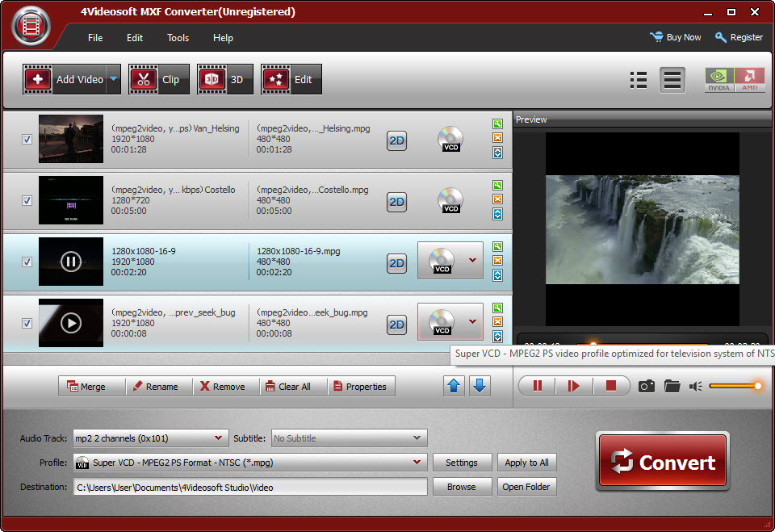Click green properties icon in 1280x1080-16-9 row

(498, 247)
